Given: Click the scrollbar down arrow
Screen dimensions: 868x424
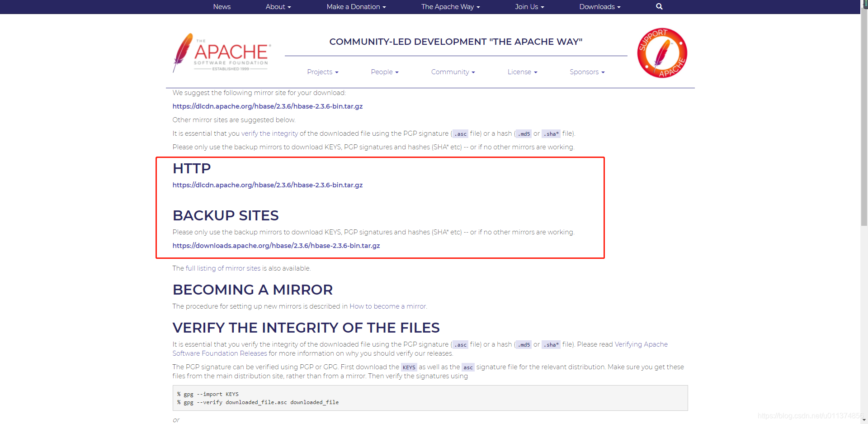Looking at the screenshot, I should [x=864, y=420].
